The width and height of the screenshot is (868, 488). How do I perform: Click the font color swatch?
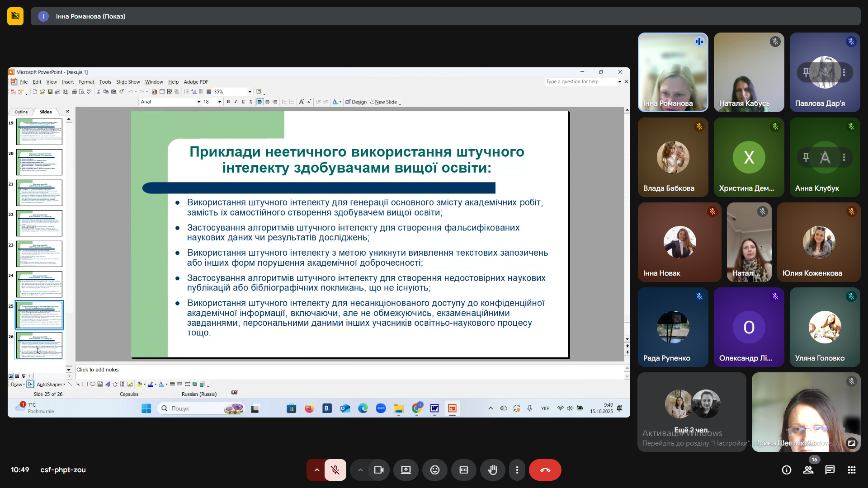335,102
